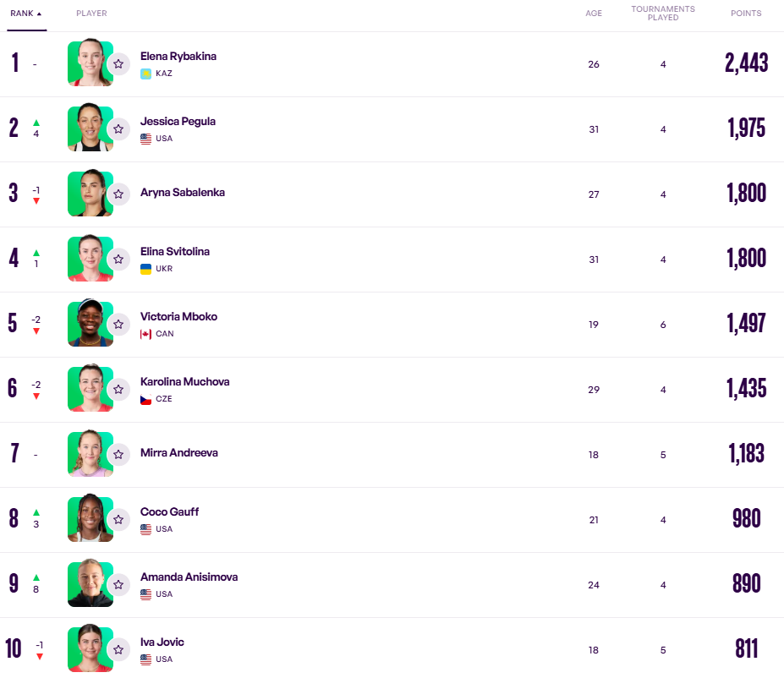Click the star beside Mirra Andreeva
Image resolution: width=784 pixels, height=678 pixels.
click(118, 454)
